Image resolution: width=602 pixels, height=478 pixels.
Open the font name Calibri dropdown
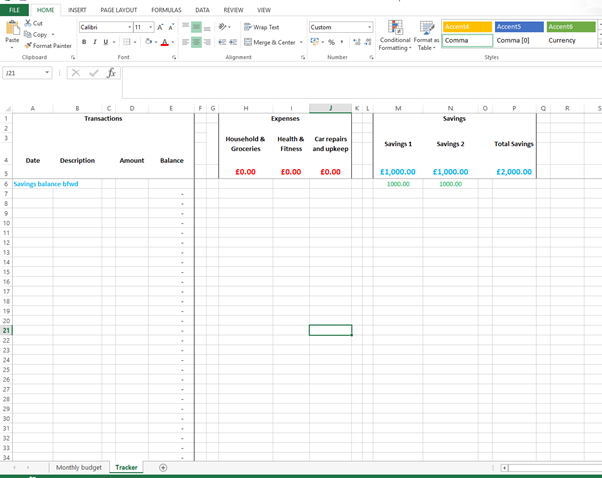point(129,27)
